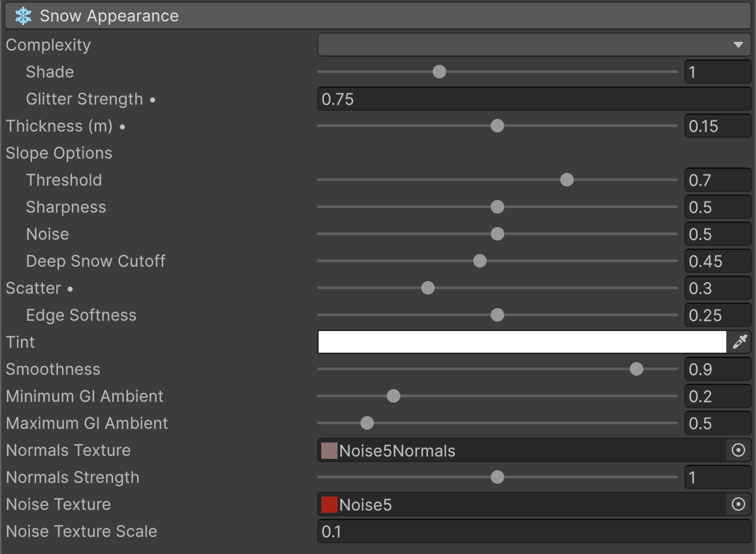Screen dimensions: 756x554
Task: Click the Shade slider handle
Action: pos(439,72)
